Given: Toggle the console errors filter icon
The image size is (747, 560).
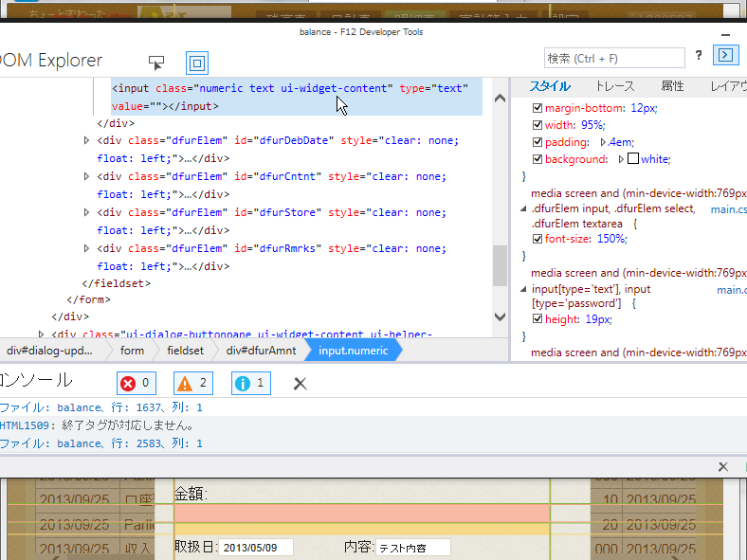Looking at the screenshot, I should coord(136,384).
